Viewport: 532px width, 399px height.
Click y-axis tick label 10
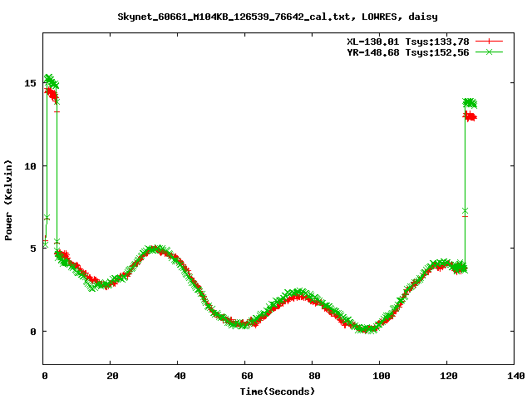coord(30,166)
